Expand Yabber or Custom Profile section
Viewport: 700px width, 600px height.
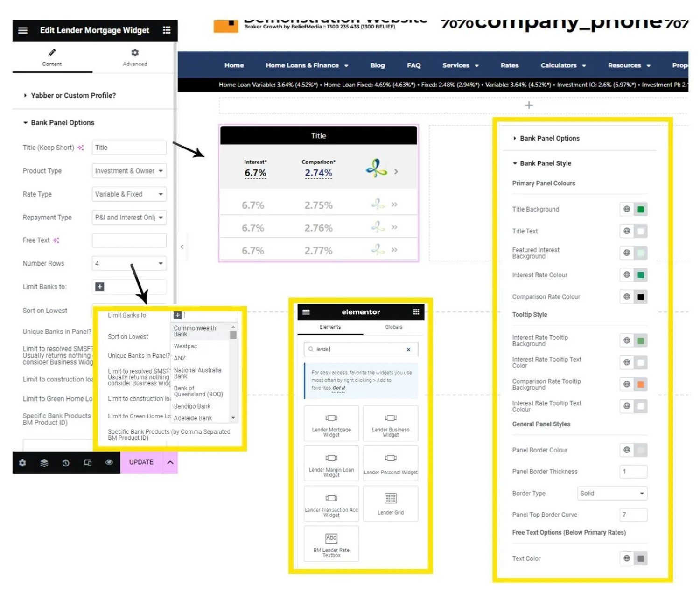[x=70, y=95]
